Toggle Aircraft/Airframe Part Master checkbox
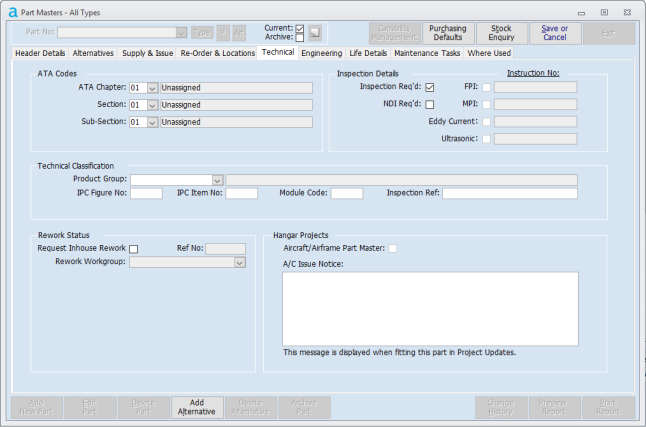 (x=393, y=248)
